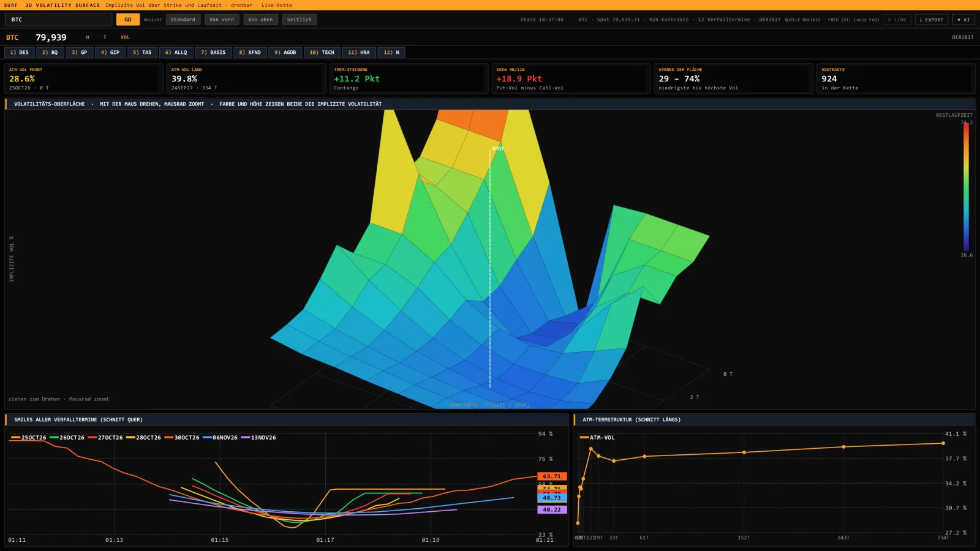Click the orange GO button
This screenshot has width=980, height=551.
(x=127, y=20)
